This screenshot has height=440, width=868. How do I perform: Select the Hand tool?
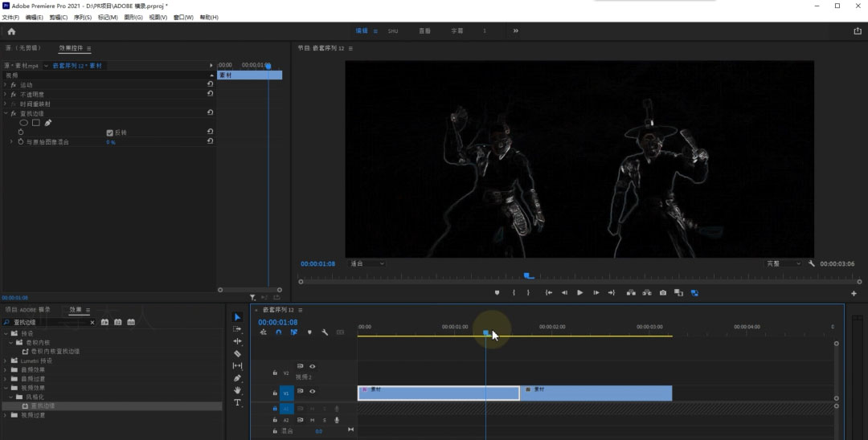point(237,390)
